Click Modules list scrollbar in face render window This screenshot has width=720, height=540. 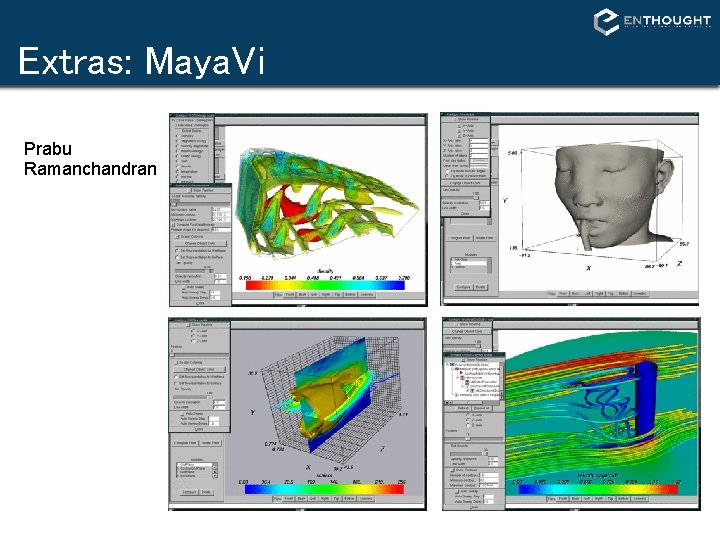(x=489, y=265)
